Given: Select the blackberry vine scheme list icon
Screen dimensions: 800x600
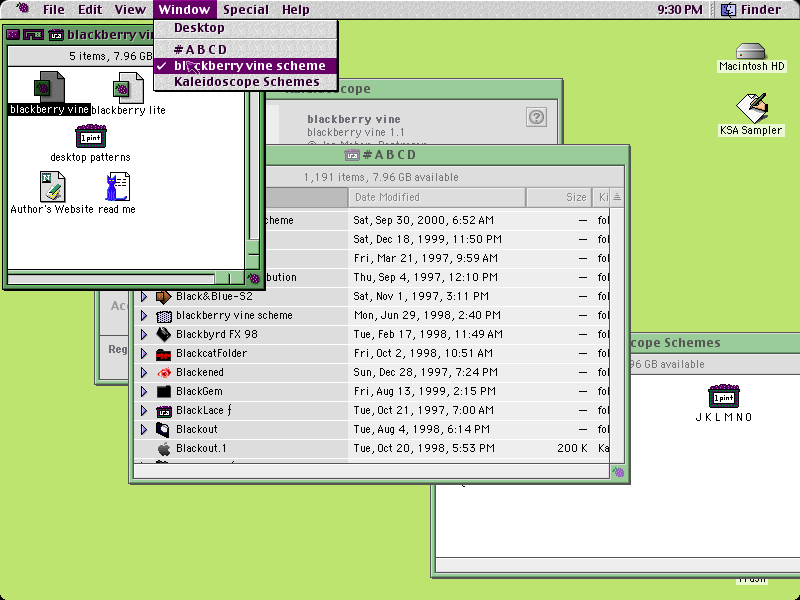Looking at the screenshot, I should tap(163, 316).
